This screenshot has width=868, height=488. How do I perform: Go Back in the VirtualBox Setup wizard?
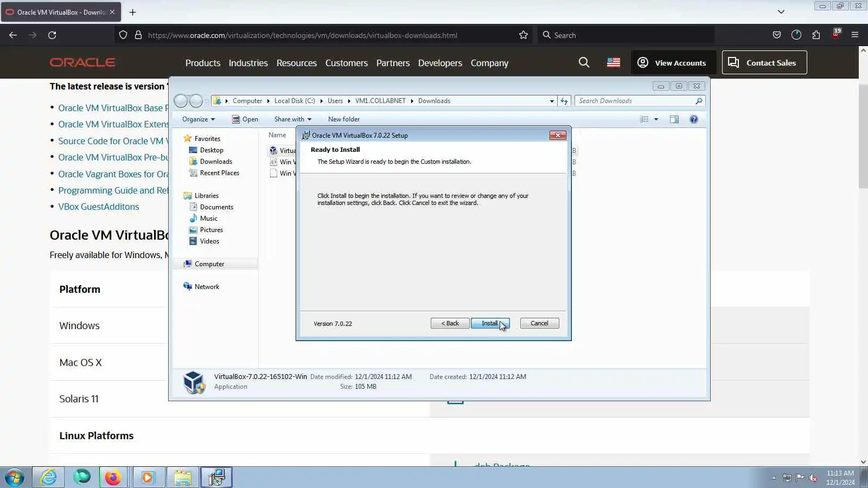tap(450, 323)
